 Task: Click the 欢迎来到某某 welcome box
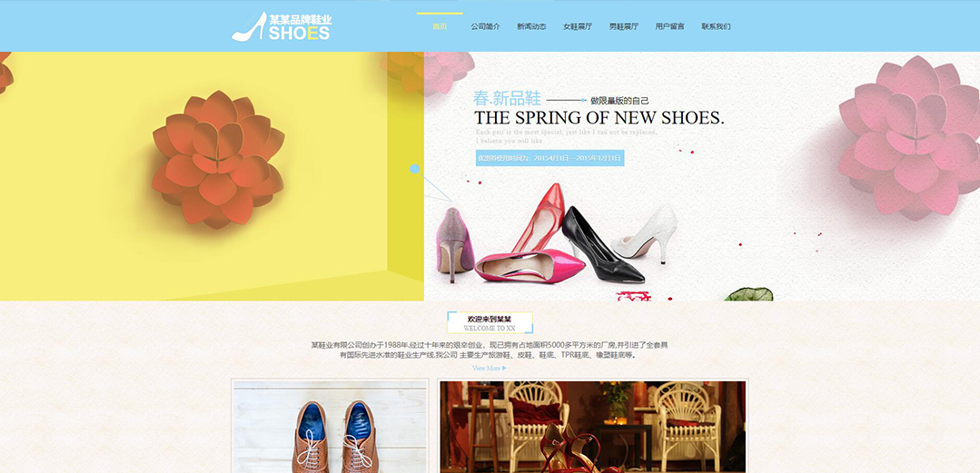(490, 323)
